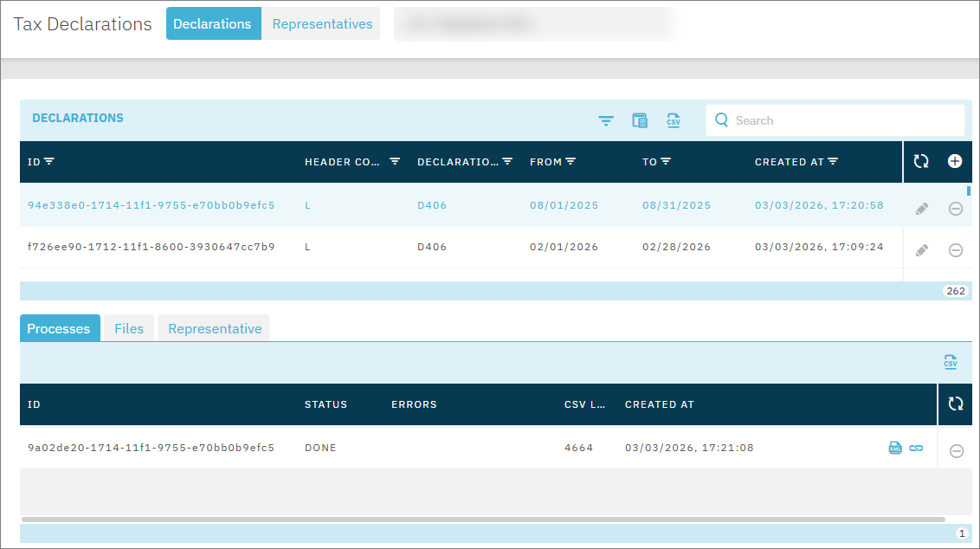Open the filter on the CREATED AT column
The image size is (980, 549).
click(x=834, y=162)
